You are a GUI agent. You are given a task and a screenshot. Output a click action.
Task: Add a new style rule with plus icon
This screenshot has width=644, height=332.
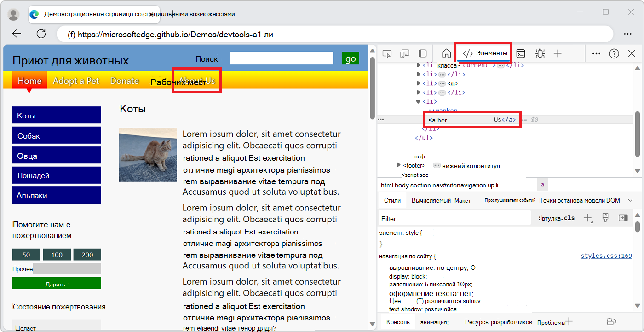point(588,218)
